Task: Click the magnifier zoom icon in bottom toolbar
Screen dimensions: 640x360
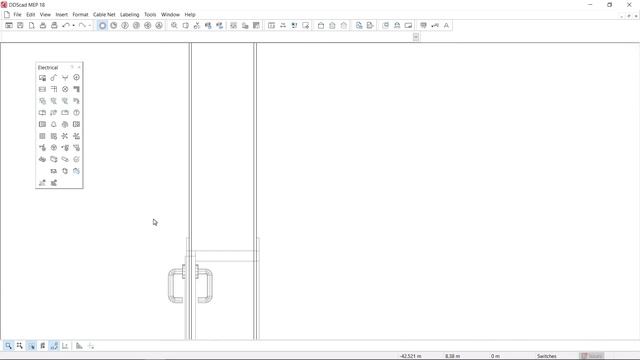Action: pyautogui.click(x=8, y=346)
